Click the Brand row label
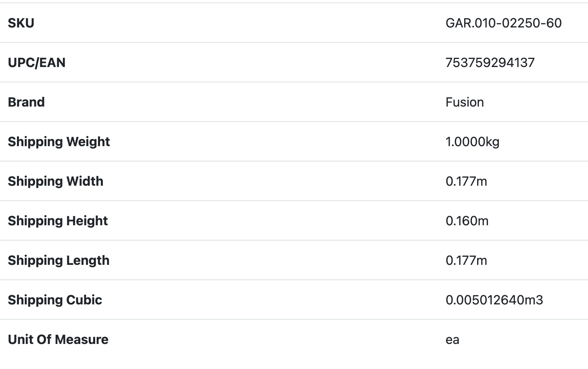588x369 pixels. (x=26, y=102)
